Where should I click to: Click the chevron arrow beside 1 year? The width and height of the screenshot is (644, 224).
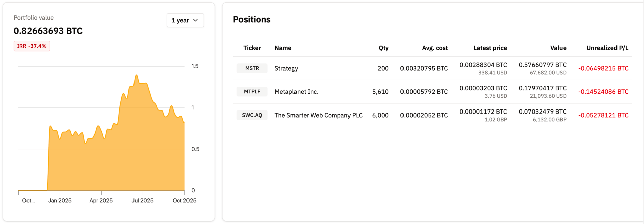[196, 20]
